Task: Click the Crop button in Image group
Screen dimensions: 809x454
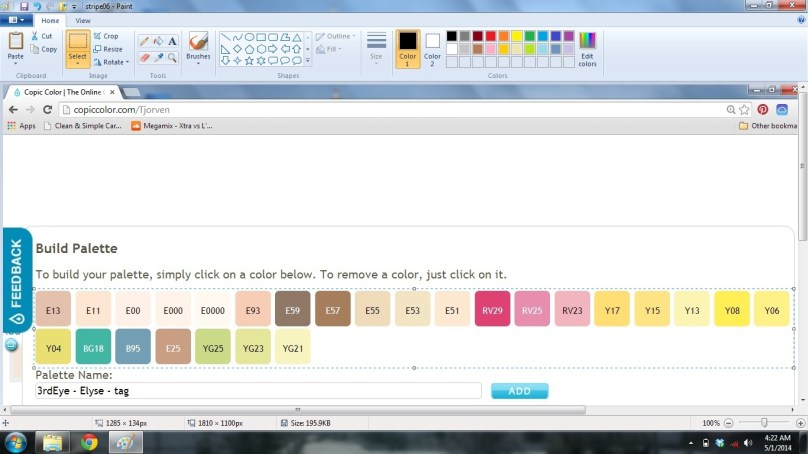Action: pos(106,36)
